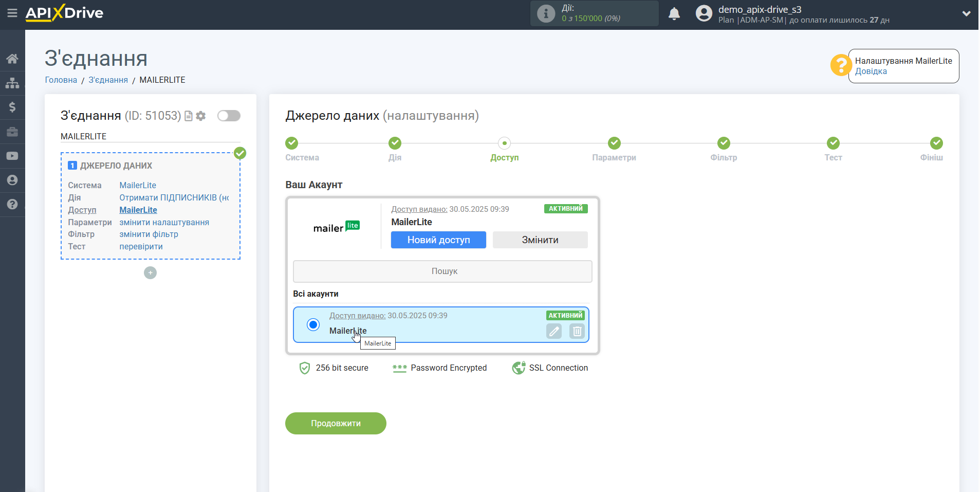This screenshot has height=492, width=980.
Task: Focus the Пошук search field
Action: click(442, 271)
